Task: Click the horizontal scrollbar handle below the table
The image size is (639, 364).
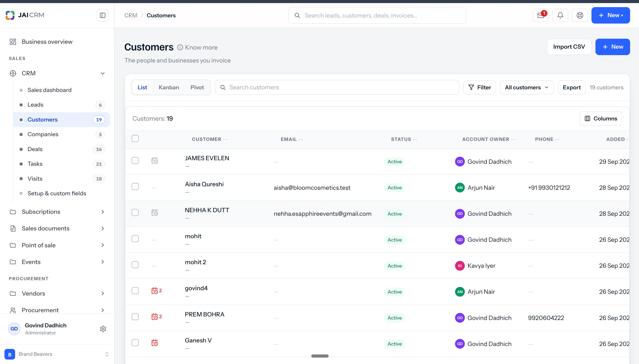Action: click(320, 356)
